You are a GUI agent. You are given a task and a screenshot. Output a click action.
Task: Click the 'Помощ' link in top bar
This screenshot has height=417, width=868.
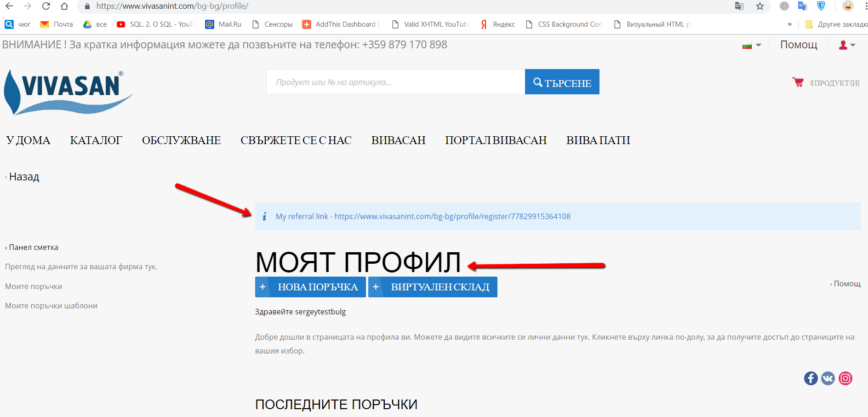[799, 45]
